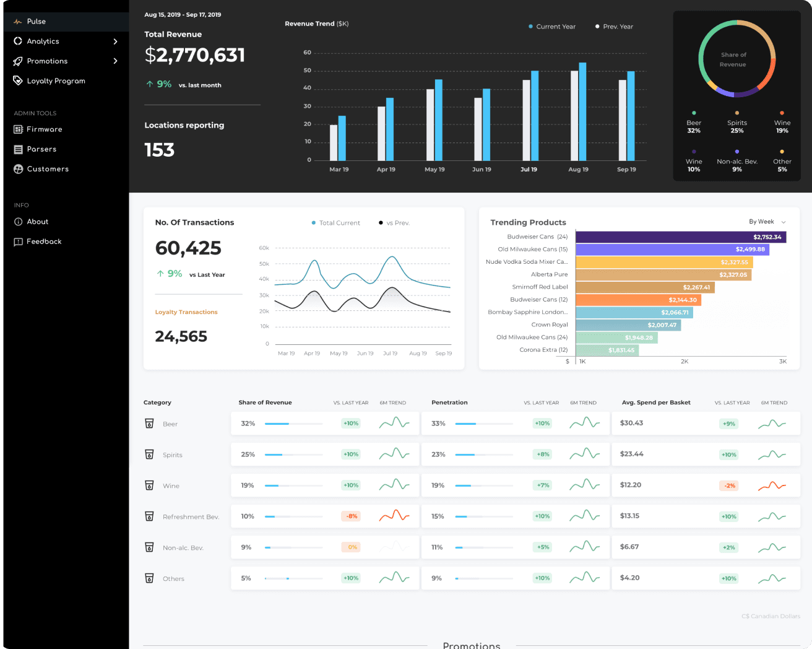Select the Beer category row icon

[149, 424]
